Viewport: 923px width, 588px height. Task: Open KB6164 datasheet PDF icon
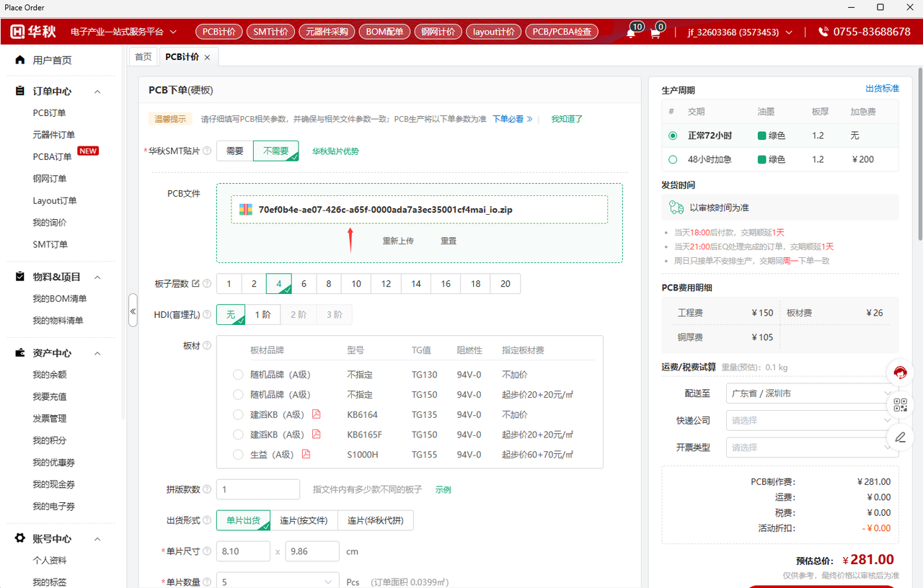pyautogui.click(x=316, y=414)
